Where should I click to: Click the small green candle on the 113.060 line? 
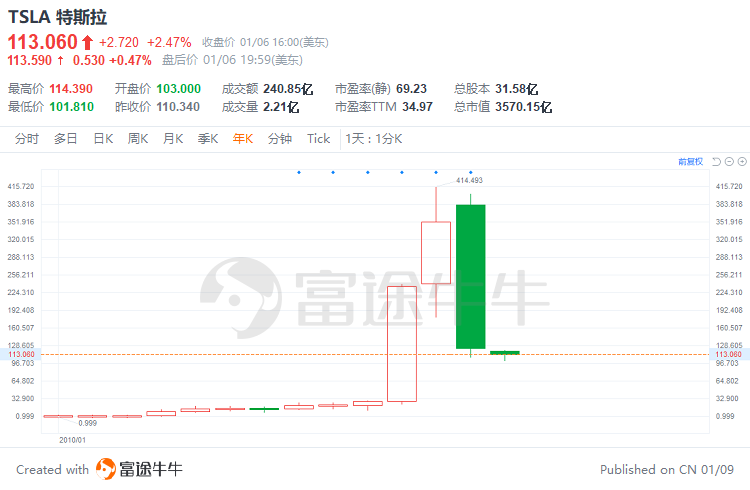click(505, 353)
